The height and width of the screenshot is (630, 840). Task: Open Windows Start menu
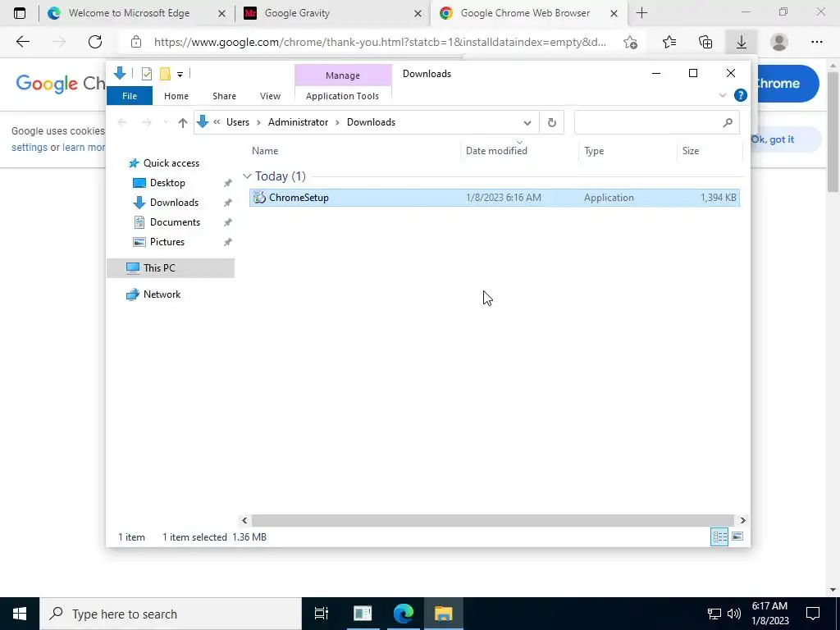pyautogui.click(x=20, y=614)
